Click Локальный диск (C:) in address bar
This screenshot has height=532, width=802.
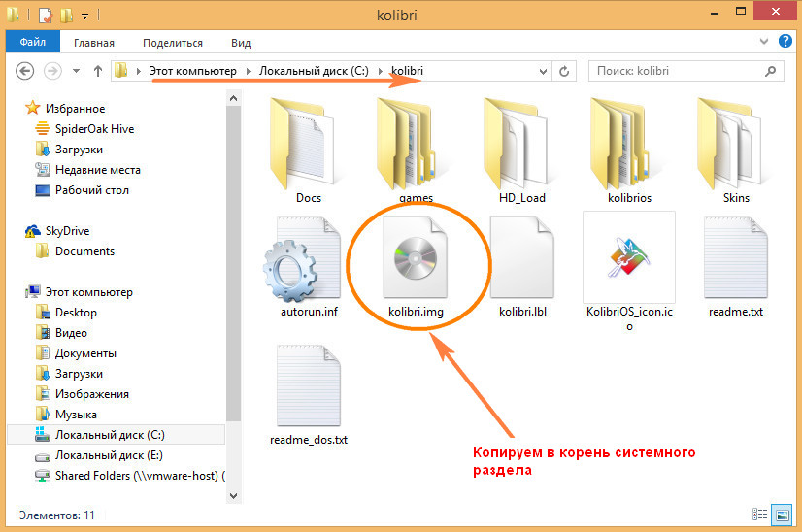pos(314,71)
